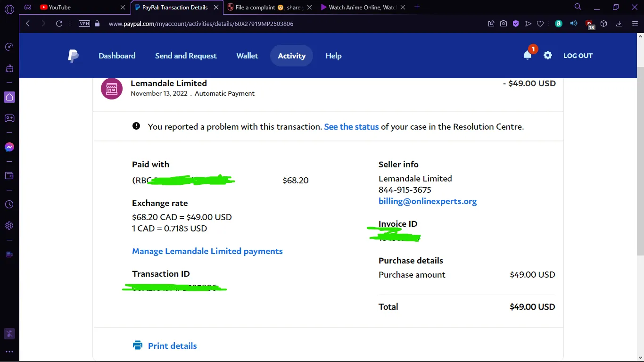Click LOG OUT

click(x=578, y=56)
